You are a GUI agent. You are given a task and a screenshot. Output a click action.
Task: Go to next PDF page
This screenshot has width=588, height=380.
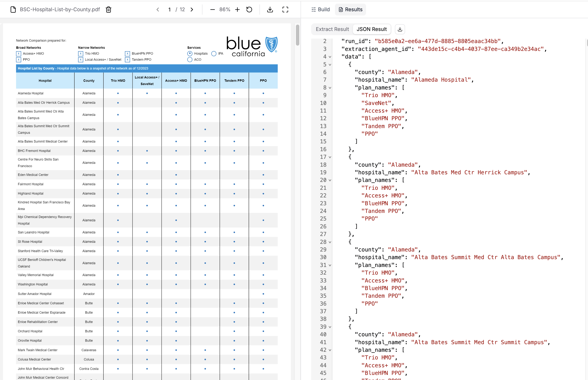click(x=192, y=10)
